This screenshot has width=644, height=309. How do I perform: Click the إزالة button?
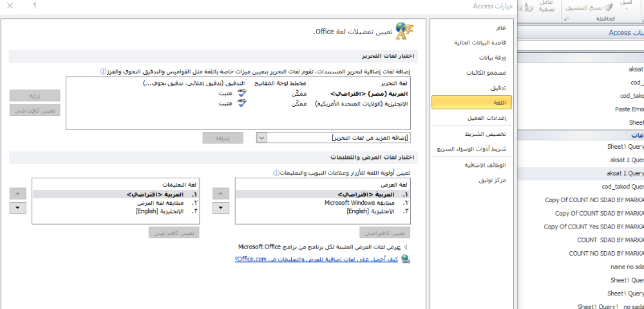click(x=35, y=96)
